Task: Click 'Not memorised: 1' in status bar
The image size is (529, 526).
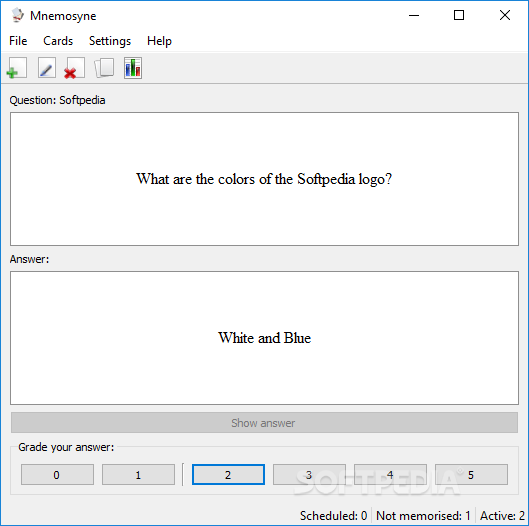Action: pos(423,516)
